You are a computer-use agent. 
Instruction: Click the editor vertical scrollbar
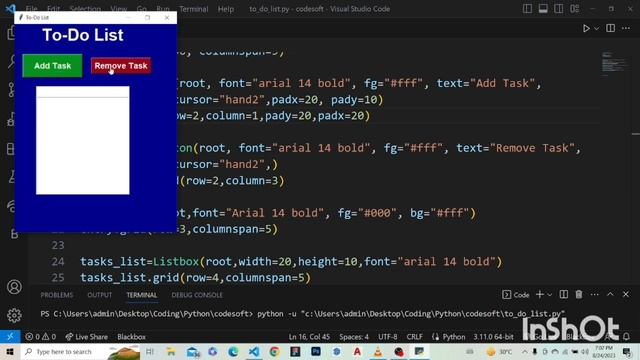636,163
